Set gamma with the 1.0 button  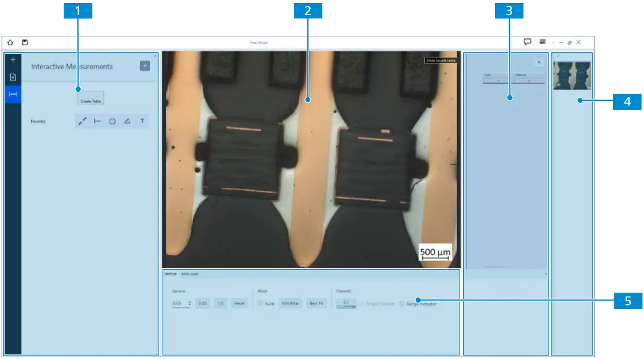coord(221,304)
